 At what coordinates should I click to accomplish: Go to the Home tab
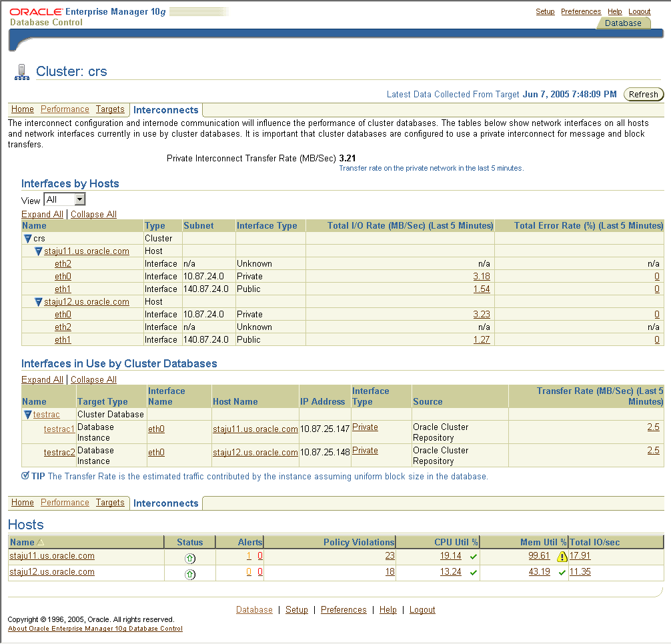coord(22,109)
